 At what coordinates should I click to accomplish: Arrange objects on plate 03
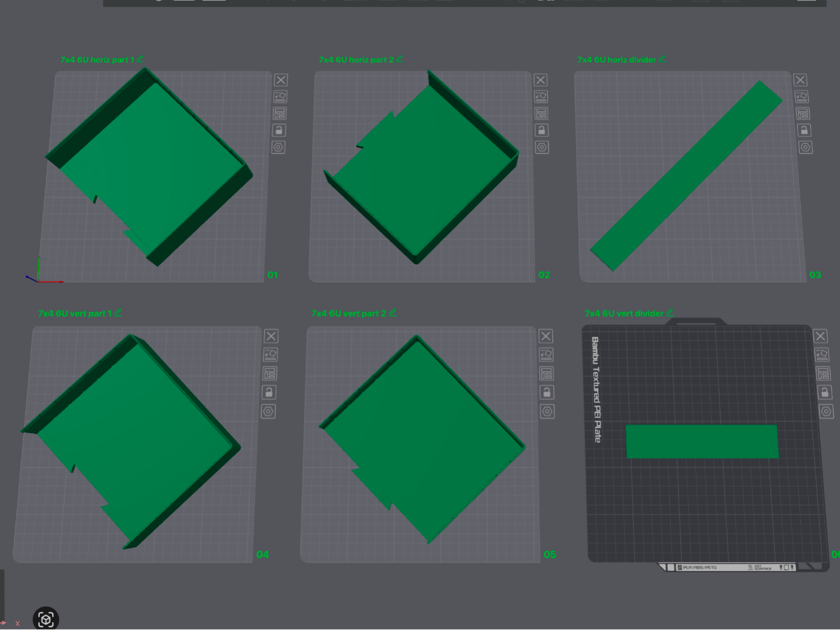803,113
